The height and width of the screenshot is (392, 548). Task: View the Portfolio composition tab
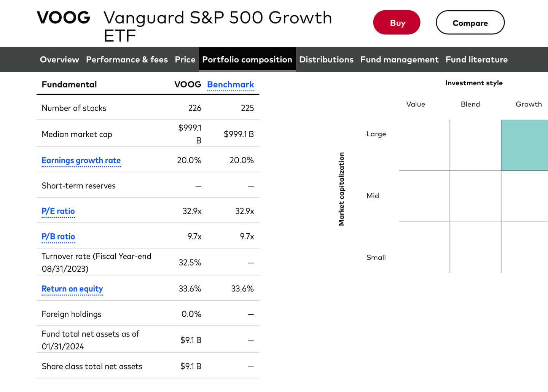point(247,59)
